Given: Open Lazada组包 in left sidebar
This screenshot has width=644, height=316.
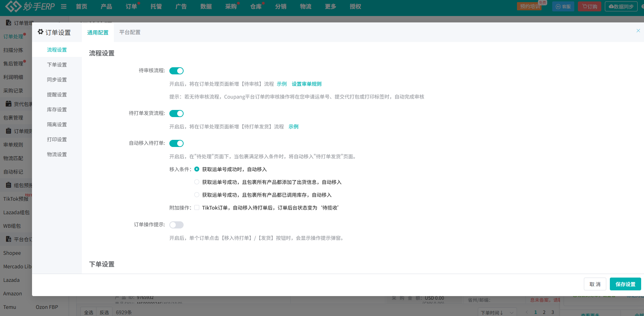Looking at the screenshot, I should pos(16,212).
